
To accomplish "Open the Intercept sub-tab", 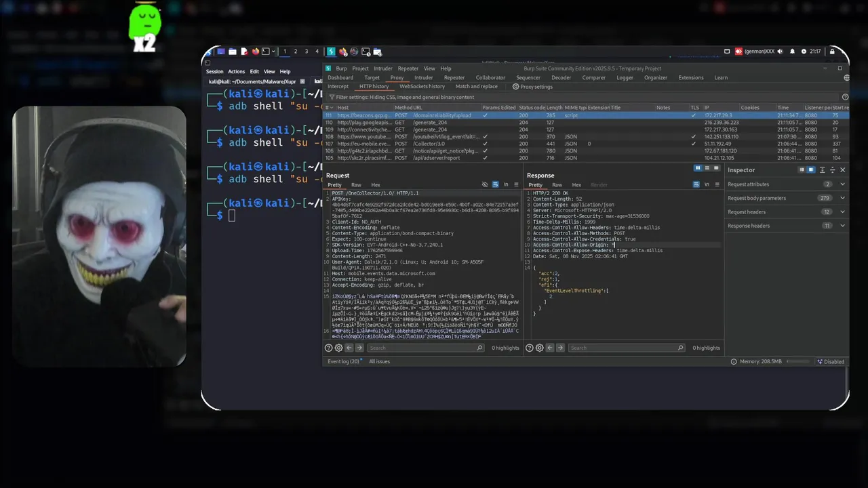I will pyautogui.click(x=338, y=87).
